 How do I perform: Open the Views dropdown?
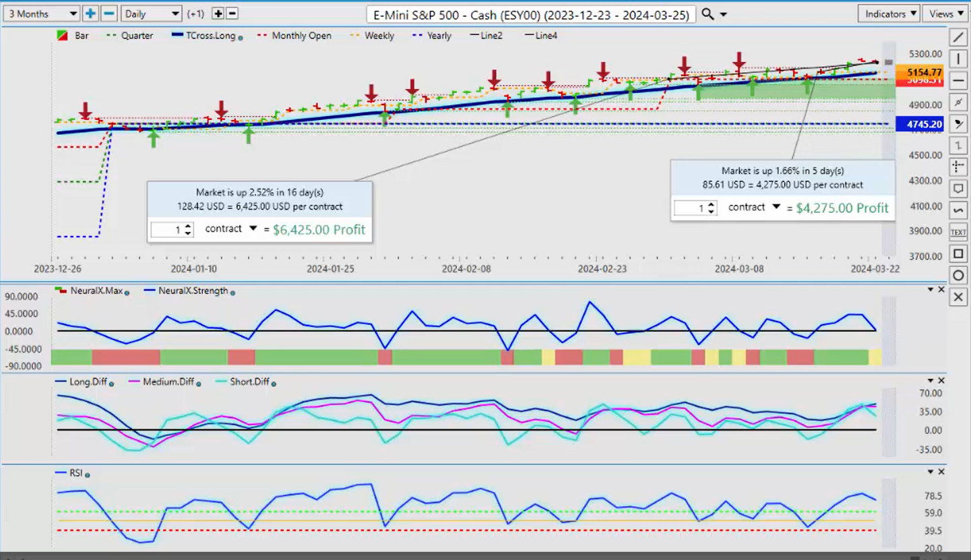pos(945,13)
